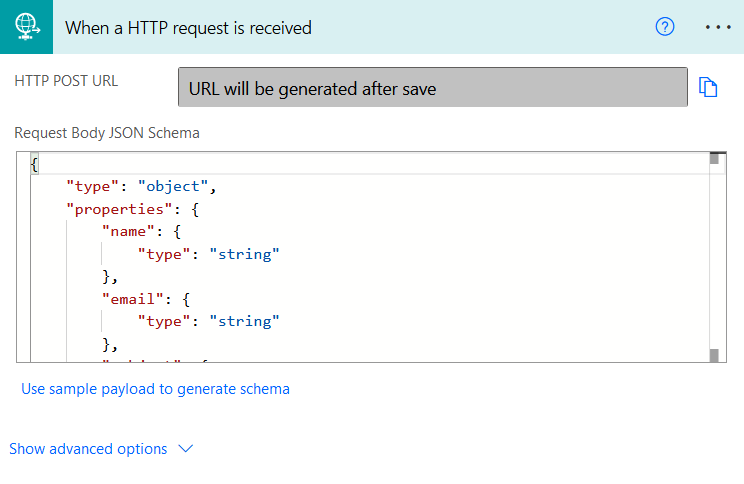Screen dimensions: 744x484
Task: Click the 'Use sample payload to generate schema' link
Action: point(155,389)
